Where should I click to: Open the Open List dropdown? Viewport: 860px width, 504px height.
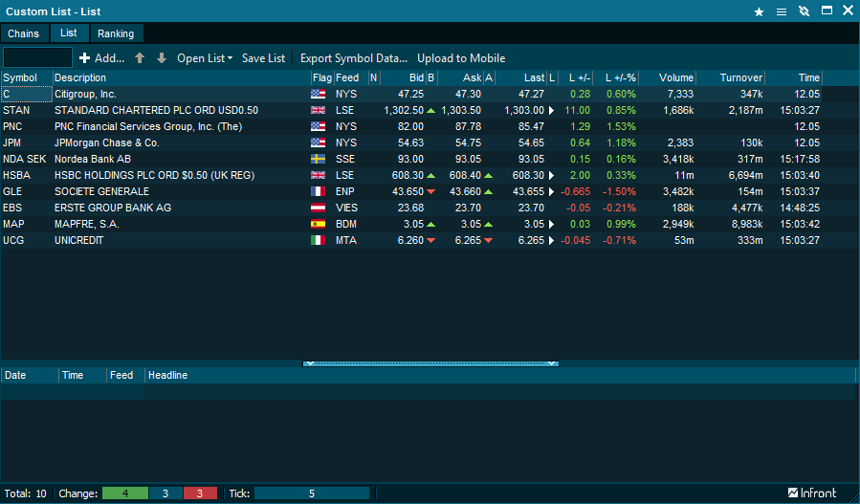pyautogui.click(x=205, y=58)
